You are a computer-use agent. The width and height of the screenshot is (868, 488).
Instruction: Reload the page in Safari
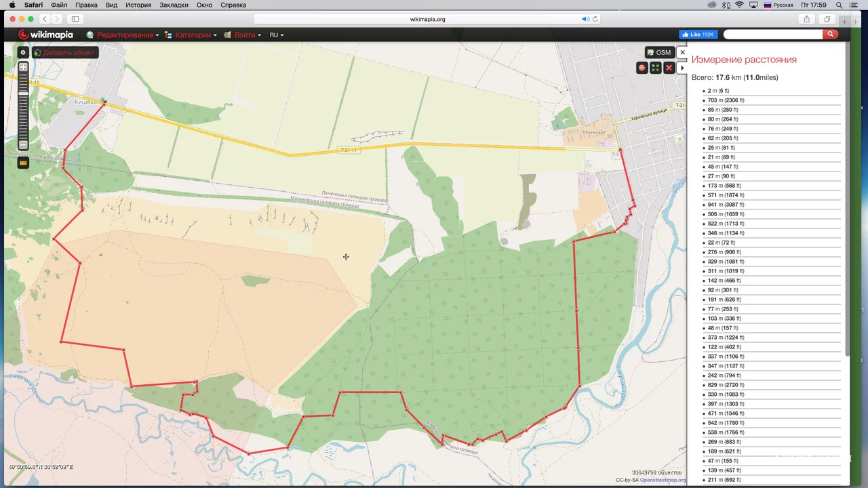tap(595, 19)
